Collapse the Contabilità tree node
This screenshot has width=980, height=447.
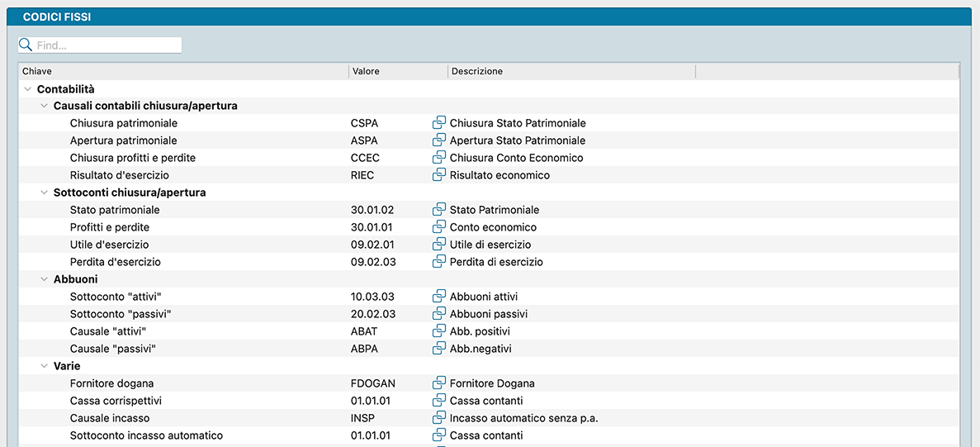(28, 89)
